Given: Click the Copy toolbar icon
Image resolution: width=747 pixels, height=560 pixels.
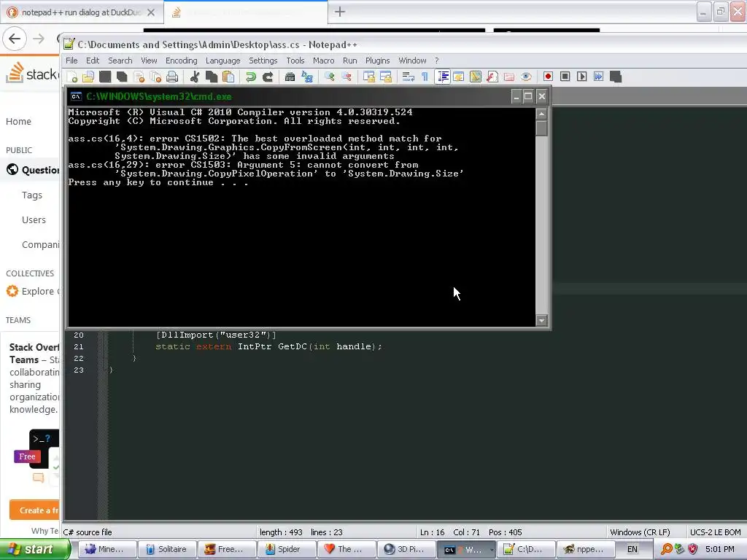Looking at the screenshot, I should (x=212, y=77).
